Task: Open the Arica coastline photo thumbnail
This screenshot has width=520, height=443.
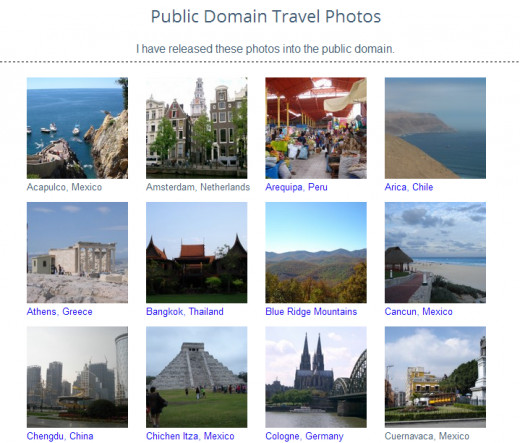Action: click(435, 128)
